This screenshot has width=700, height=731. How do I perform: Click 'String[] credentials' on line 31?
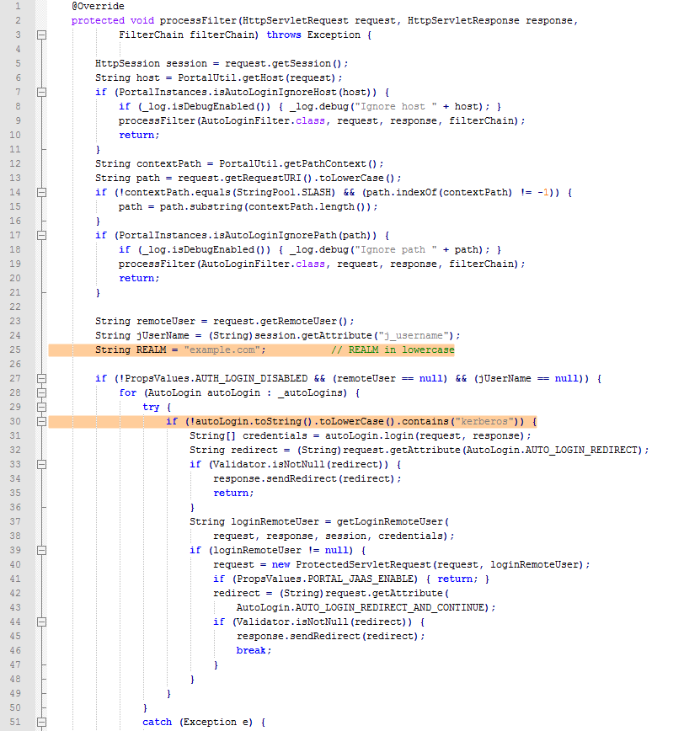pyautogui.click(x=248, y=436)
